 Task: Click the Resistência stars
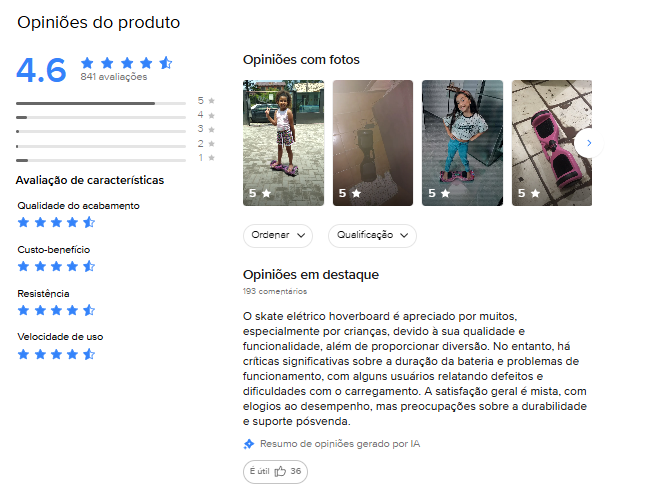tap(56, 310)
